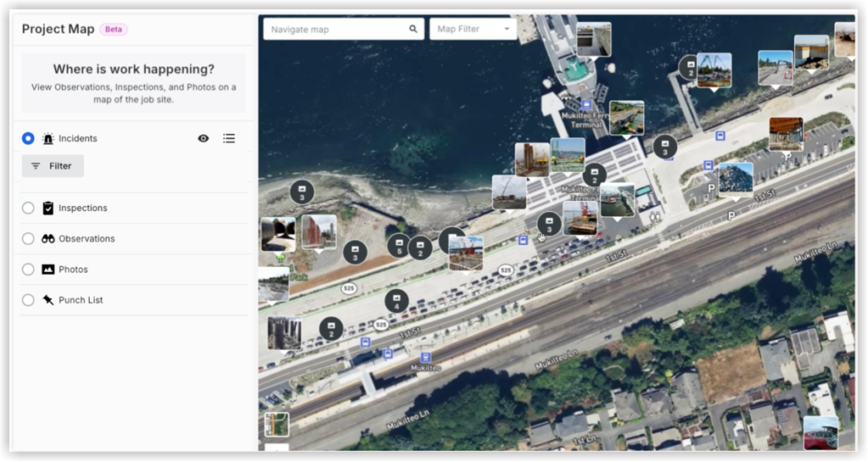Open cluster of 3 with hand cursor
This screenshot has height=462, width=868.
[x=549, y=224]
